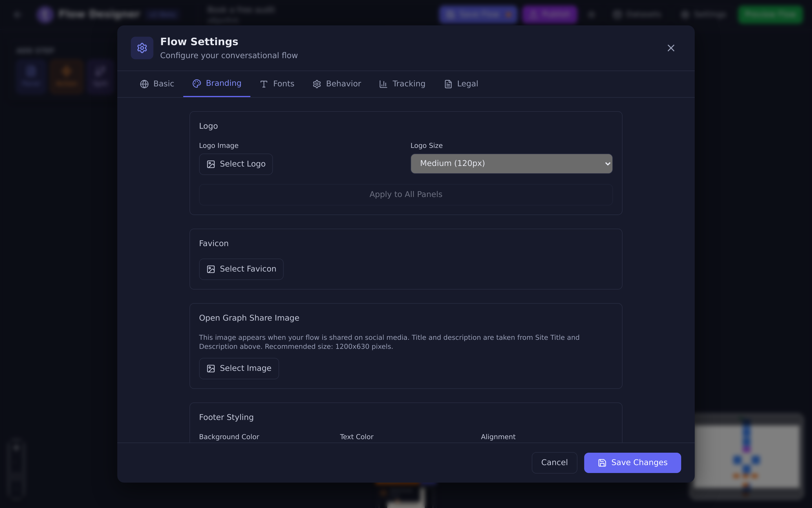This screenshot has height=508, width=812.
Task: Click the image icon in Select Favicon
Action: click(211, 269)
